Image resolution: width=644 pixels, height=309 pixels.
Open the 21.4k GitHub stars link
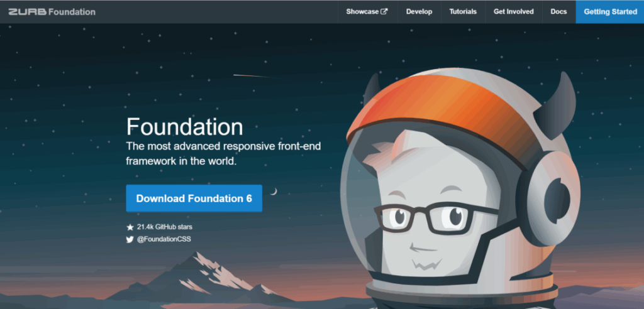[x=165, y=227]
